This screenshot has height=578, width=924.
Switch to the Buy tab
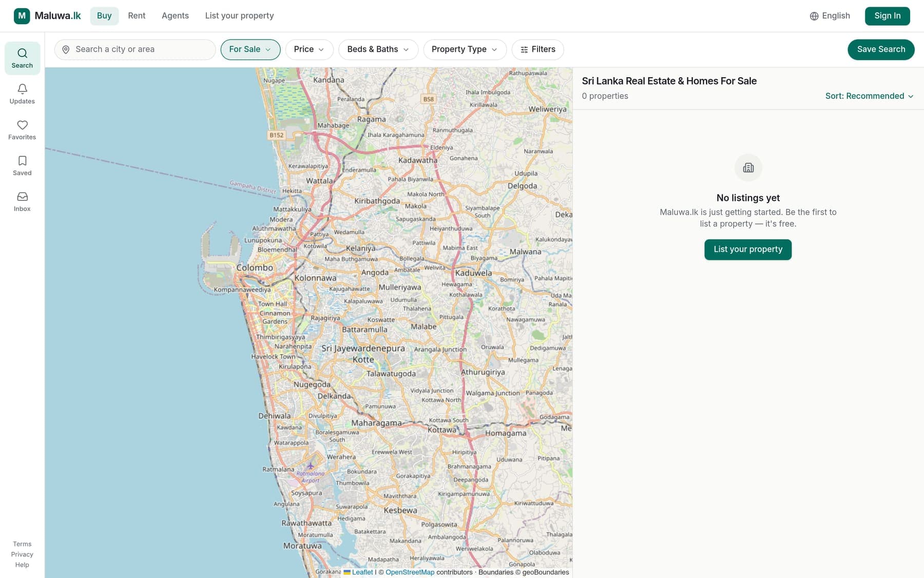pos(104,16)
